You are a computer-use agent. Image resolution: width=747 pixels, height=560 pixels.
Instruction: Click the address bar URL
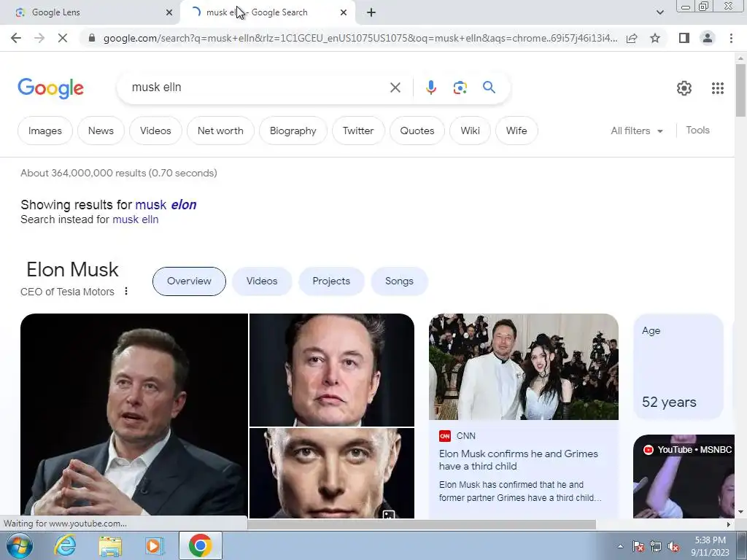(360, 38)
